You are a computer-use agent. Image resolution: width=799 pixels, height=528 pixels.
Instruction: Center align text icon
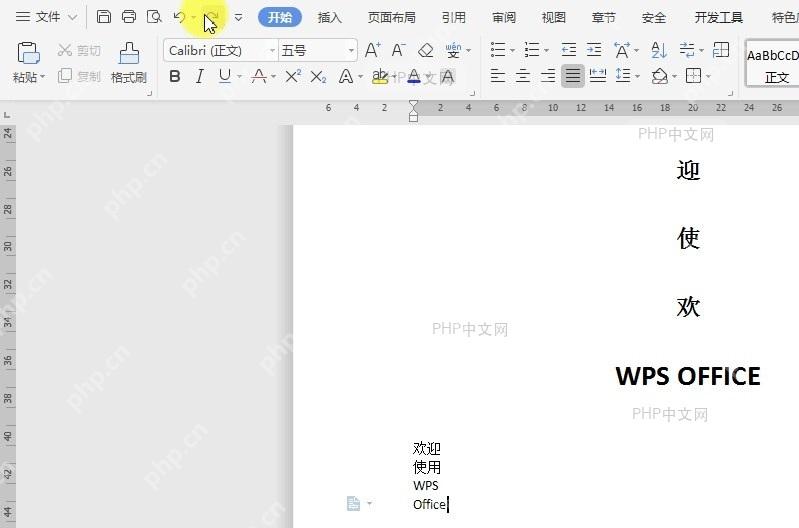(x=523, y=76)
